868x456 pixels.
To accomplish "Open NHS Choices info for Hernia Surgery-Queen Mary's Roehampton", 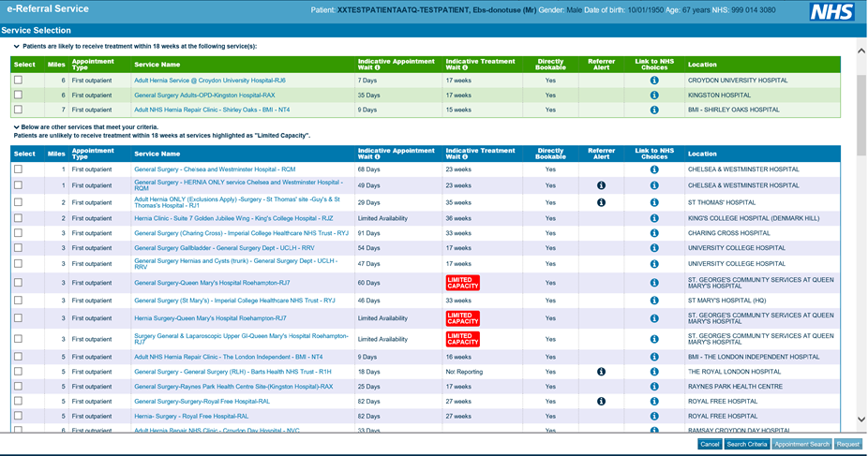I will [654, 318].
